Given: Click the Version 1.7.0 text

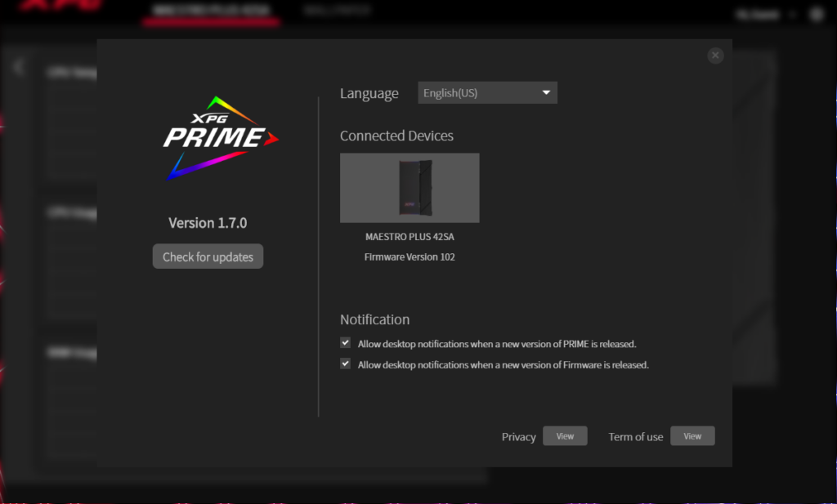Looking at the screenshot, I should 208,223.
